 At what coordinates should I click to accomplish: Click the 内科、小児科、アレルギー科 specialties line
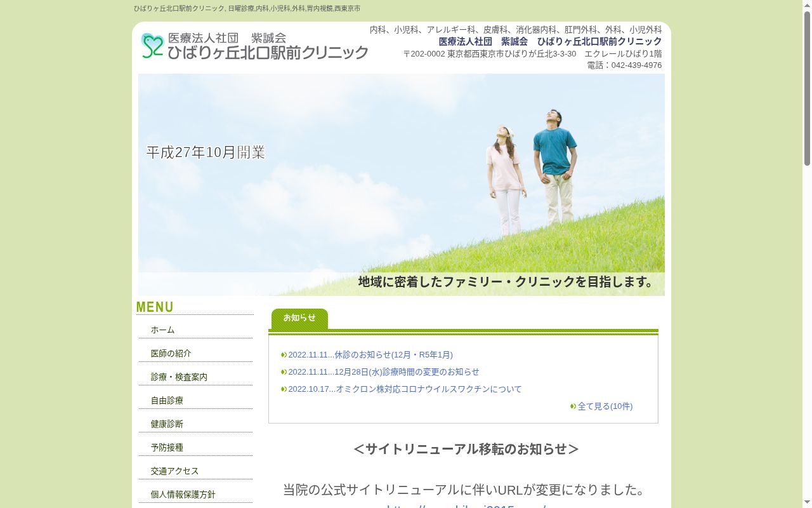[x=516, y=30]
